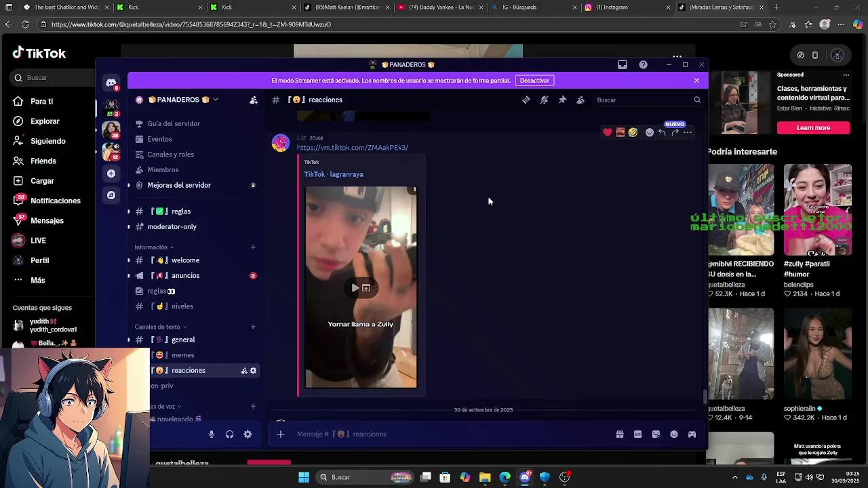Screen dimensions: 868x488
Task: Open apps game controller icon in message bar
Action: [x=692, y=434]
